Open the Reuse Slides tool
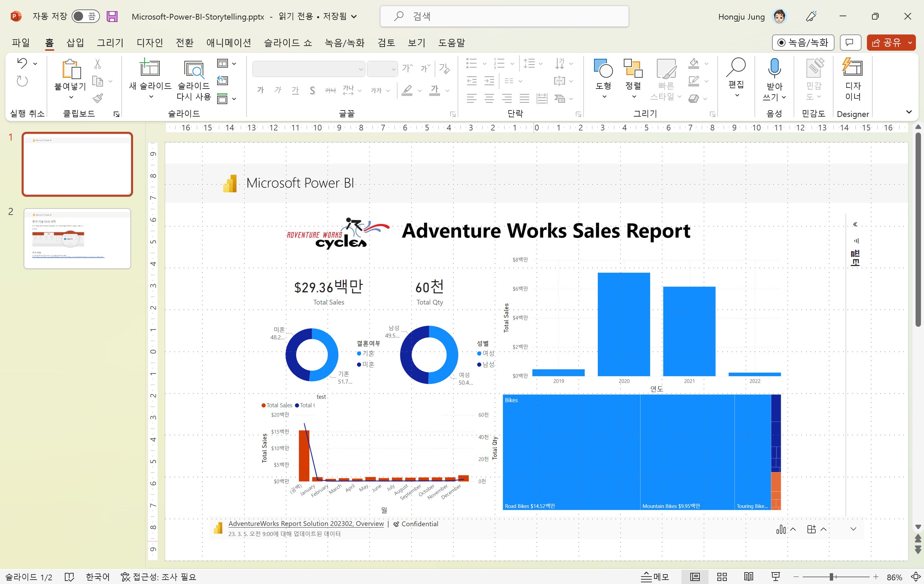This screenshot has height=584, width=924. [194, 70]
